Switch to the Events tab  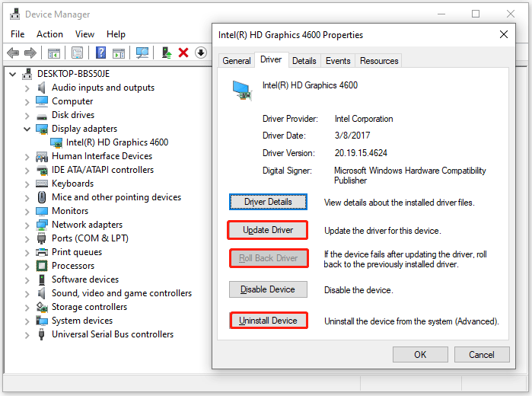pos(338,61)
